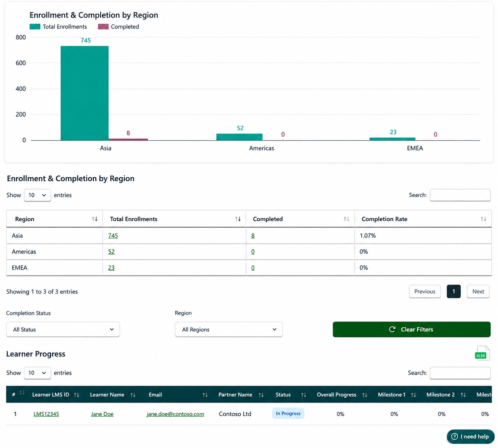Sort by Milestone 1 arrows
498x448 pixels.
click(413, 395)
